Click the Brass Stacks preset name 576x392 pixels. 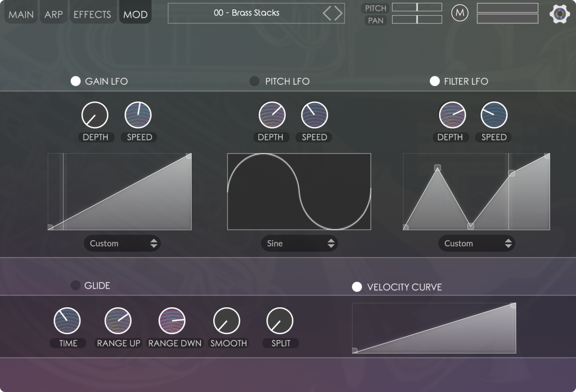tap(246, 13)
